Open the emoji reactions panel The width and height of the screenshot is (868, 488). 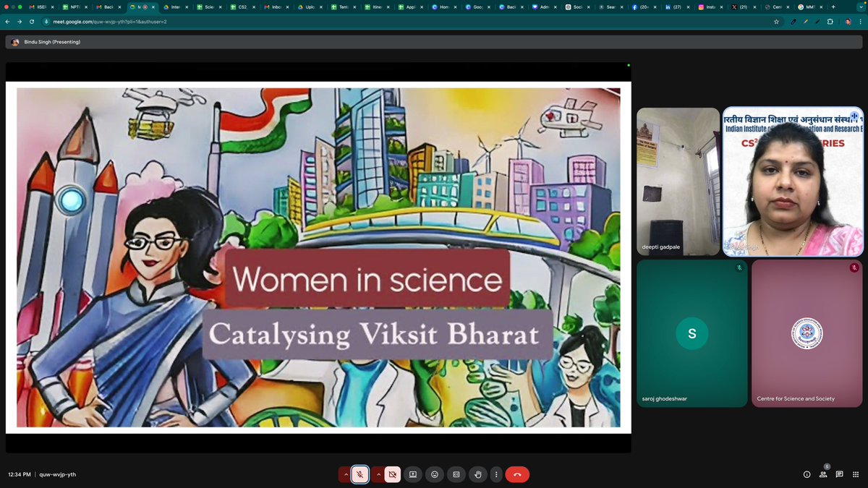coord(435,474)
